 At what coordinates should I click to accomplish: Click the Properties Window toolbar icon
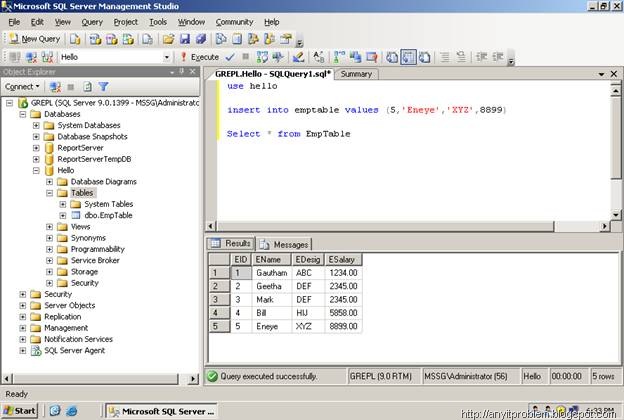click(x=286, y=39)
